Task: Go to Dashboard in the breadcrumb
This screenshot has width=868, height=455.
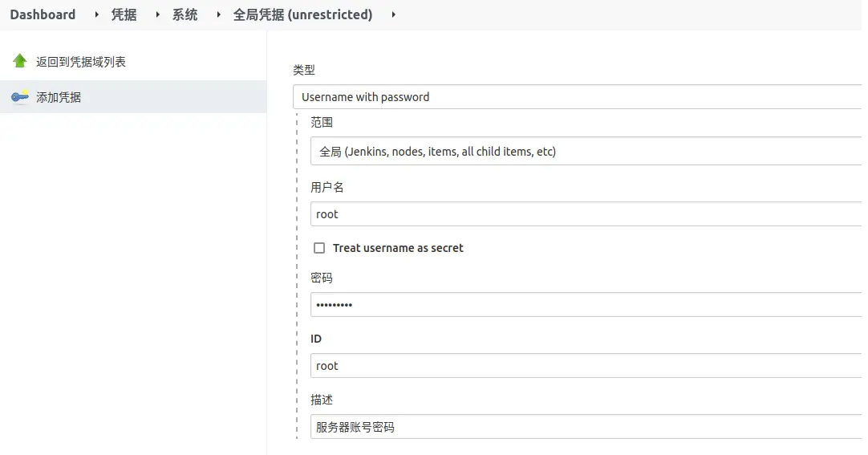Action: coord(43,14)
